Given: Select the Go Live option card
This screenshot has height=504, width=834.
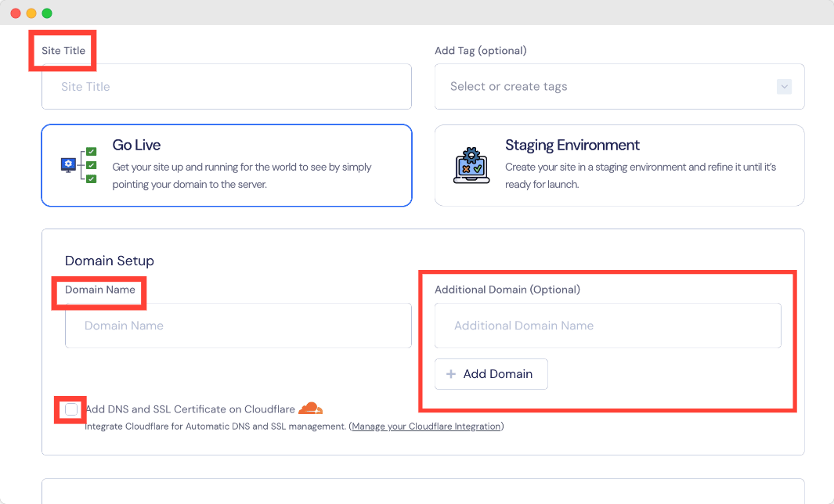Looking at the screenshot, I should click(x=226, y=165).
